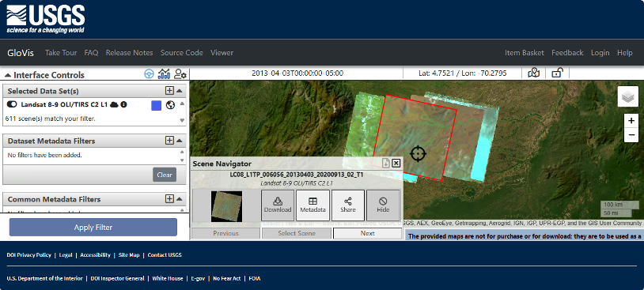Open the Feedback link
The image size is (644, 290).
click(567, 52)
